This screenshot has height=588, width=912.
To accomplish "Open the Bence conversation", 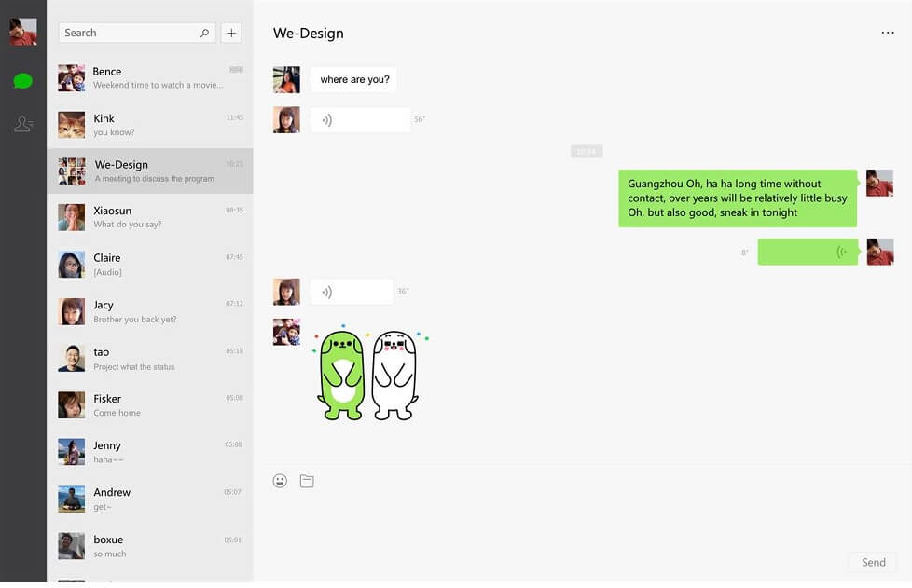I will (150, 78).
